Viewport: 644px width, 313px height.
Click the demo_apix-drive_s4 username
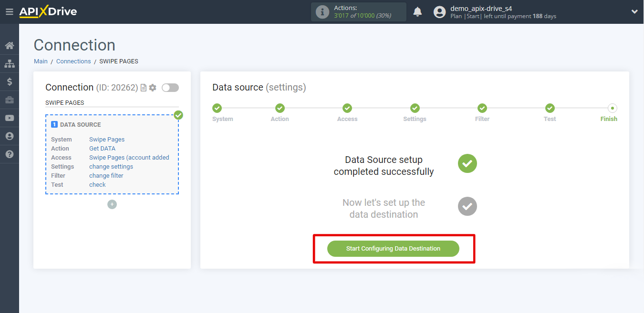[x=481, y=8]
